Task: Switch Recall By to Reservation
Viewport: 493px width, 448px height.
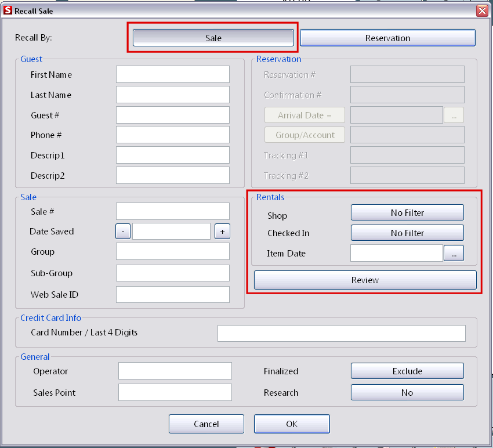Action: click(387, 37)
